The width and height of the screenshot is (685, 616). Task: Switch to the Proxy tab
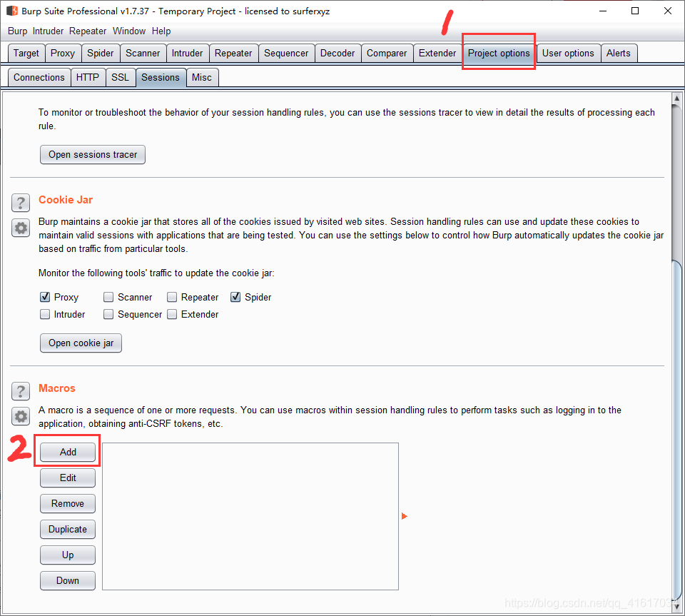(63, 54)
